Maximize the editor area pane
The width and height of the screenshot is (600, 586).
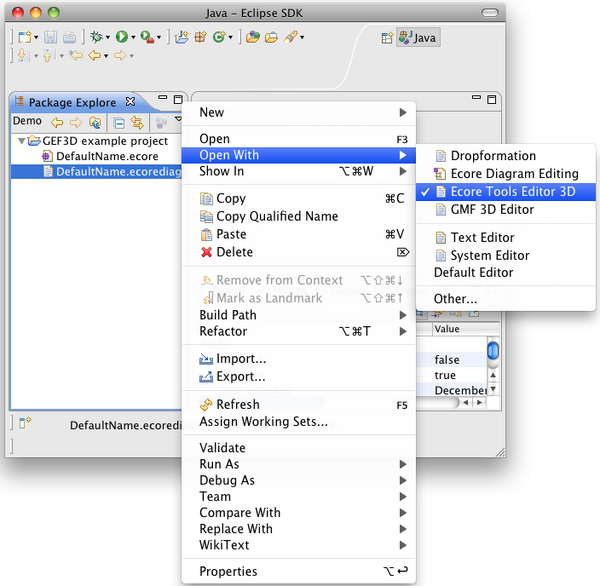click(x=492, y=100)
